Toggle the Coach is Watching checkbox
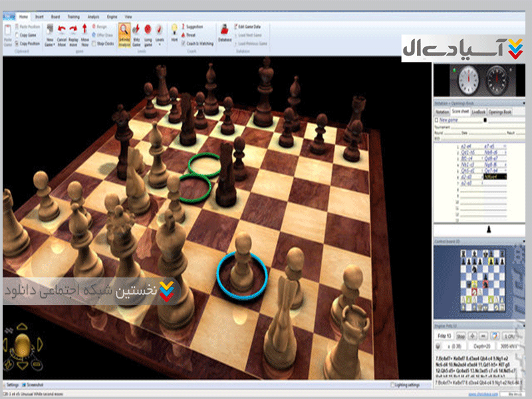This screenshot has width=532, height=399. click(183, 43)
